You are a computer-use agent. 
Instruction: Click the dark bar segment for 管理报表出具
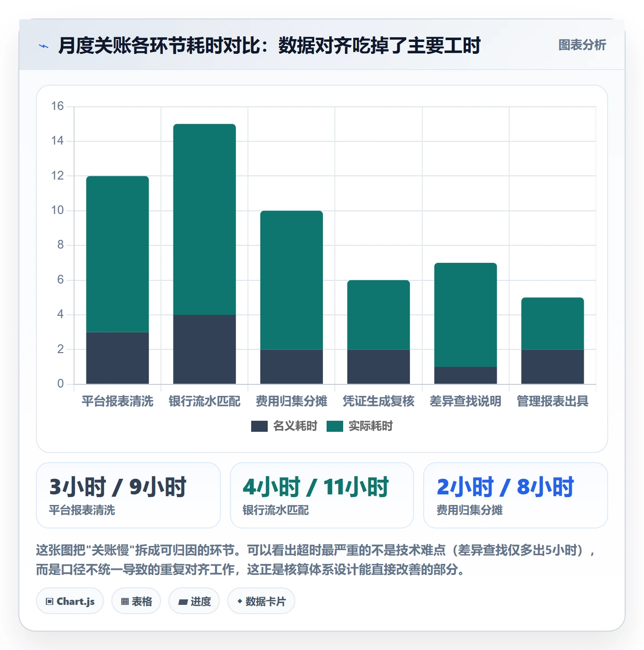tap(552, 367)
